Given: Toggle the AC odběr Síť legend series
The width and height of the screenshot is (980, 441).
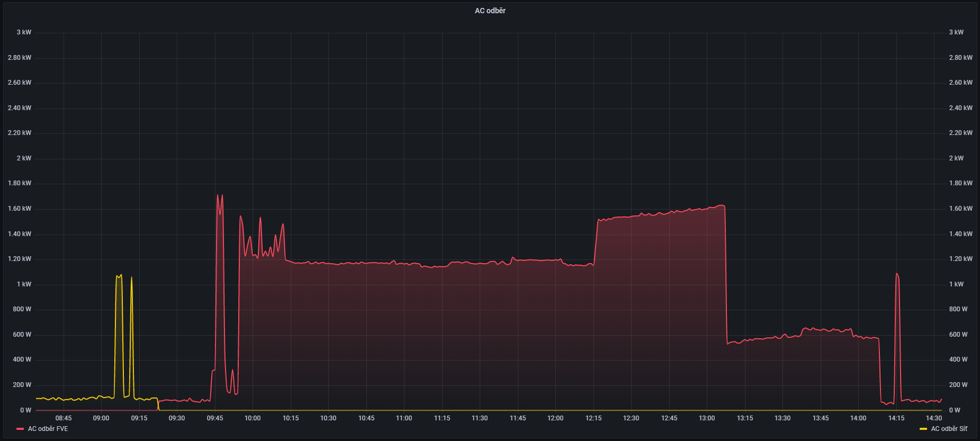Looking at the screenshot, I should [x=949, y=429].
